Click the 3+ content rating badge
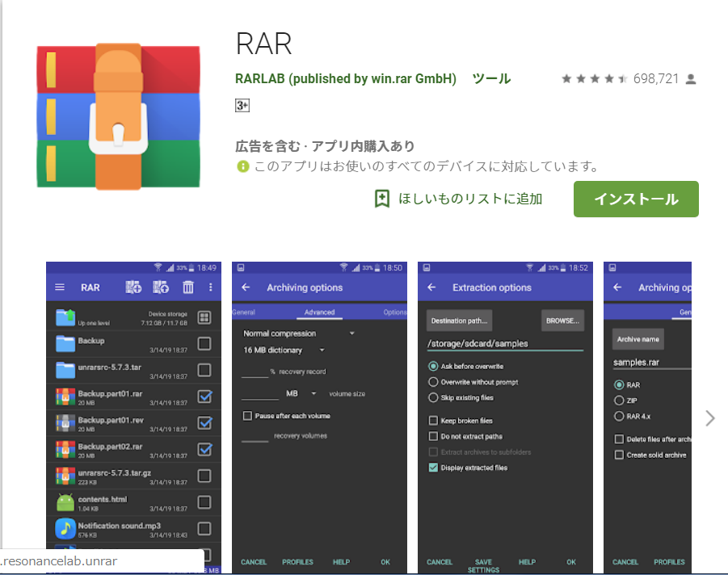Viewport: 728px width, 575px height. 242,105
